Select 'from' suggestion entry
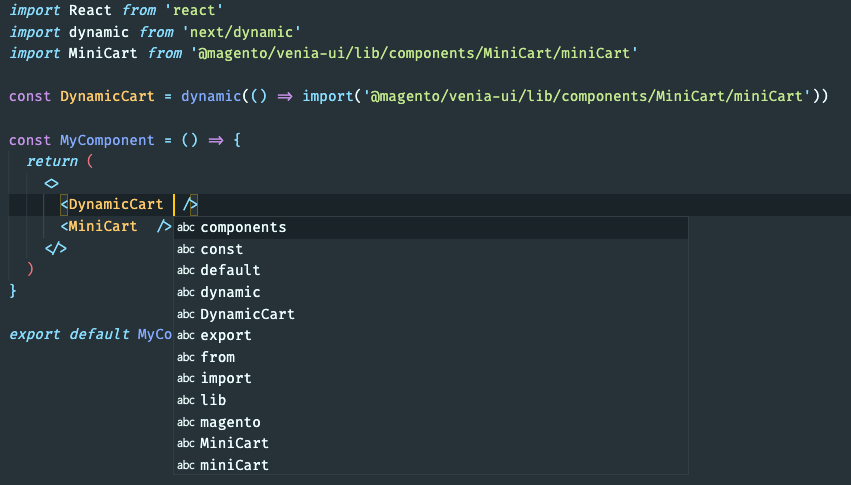Screen dimensions: 851x485 coord(430,357)
